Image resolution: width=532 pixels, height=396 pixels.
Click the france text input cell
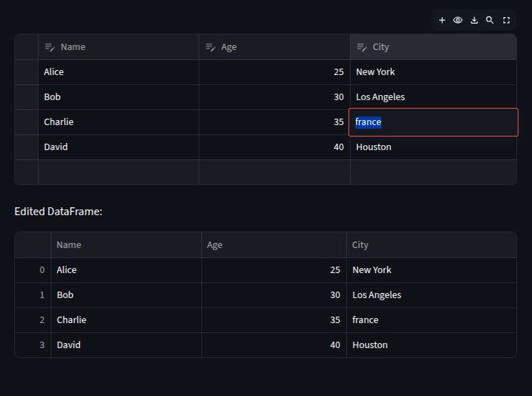[433, 122]
